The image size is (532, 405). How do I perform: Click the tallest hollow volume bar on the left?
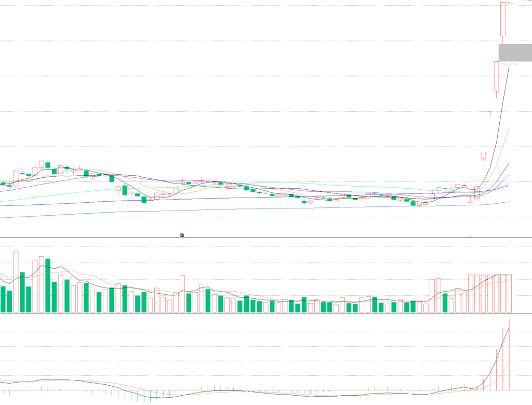(16, 282)
